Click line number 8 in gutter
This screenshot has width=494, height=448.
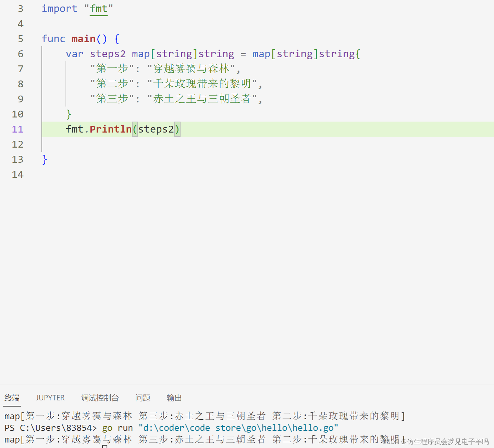(21, 84)
